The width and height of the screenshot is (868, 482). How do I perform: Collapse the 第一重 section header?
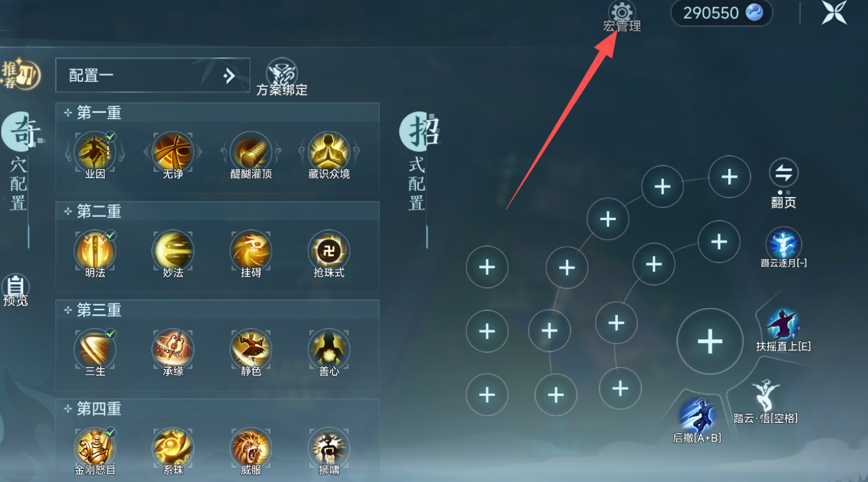coord(218,113)
